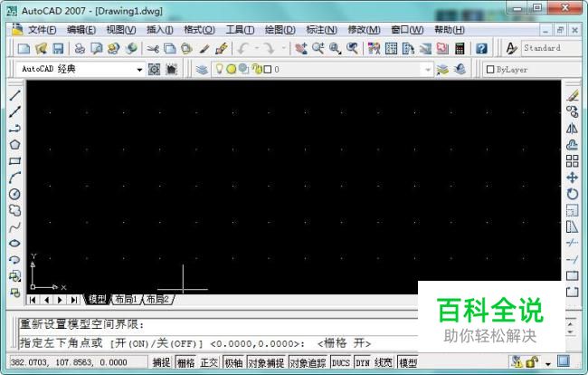Open the redo history dropdown arrow
This screenshot has width=588, height=375.
point(284,48)
